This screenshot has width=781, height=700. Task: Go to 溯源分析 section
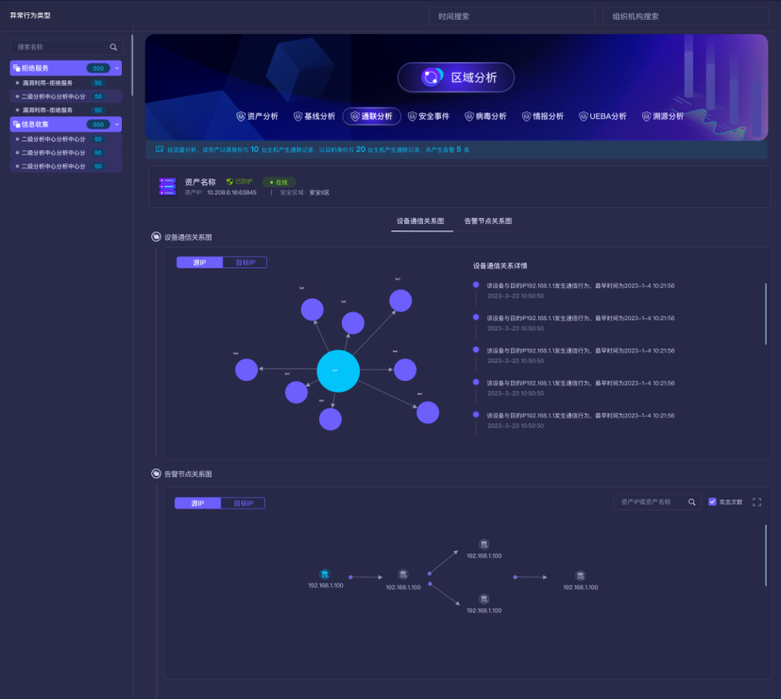tap(665, 116)
